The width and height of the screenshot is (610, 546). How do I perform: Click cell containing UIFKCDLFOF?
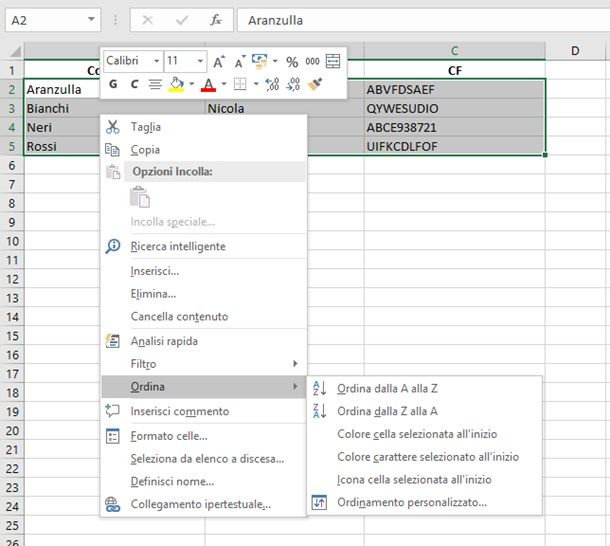coord(455,146)
